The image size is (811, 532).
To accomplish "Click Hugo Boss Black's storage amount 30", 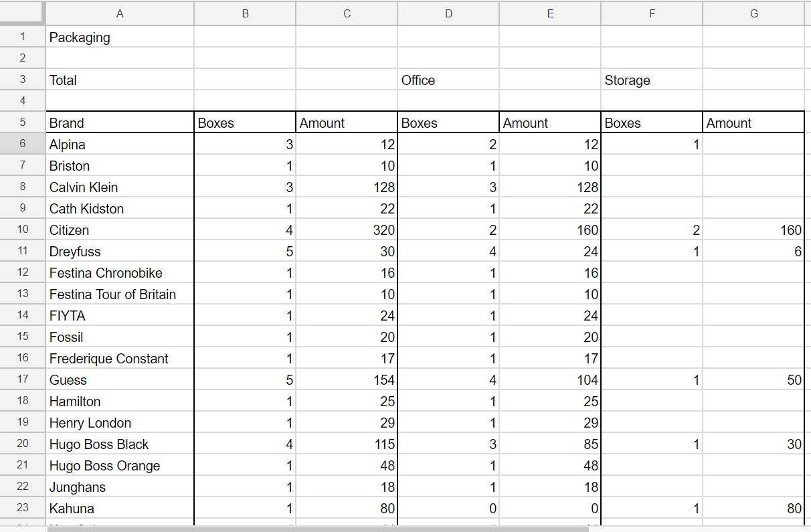I will click(x=753, y=444).
